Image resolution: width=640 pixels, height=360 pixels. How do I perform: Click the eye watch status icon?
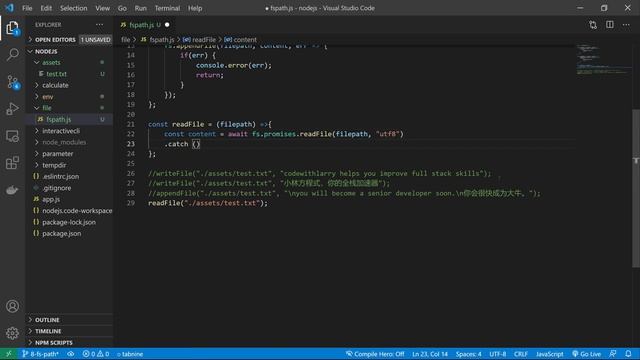[x=71, y=354]
